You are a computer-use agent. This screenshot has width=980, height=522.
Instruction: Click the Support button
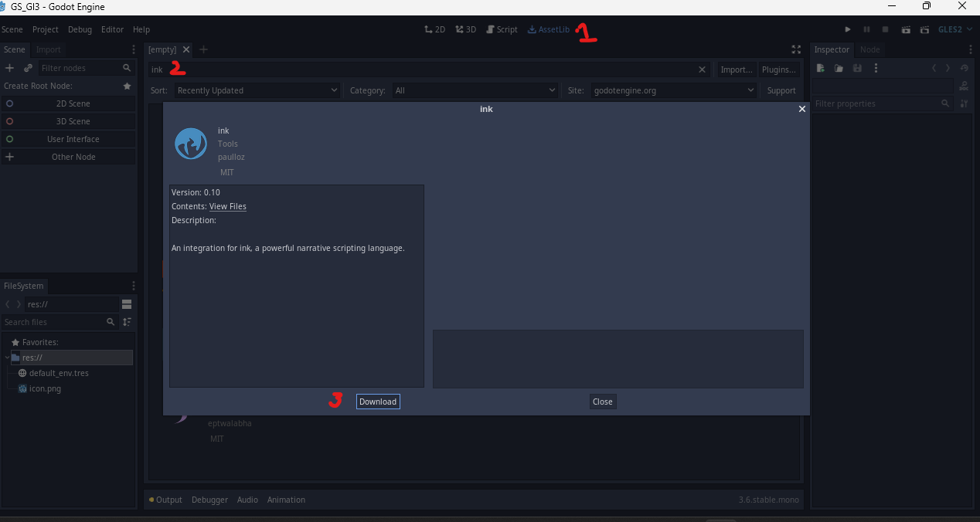coord(781,90)
